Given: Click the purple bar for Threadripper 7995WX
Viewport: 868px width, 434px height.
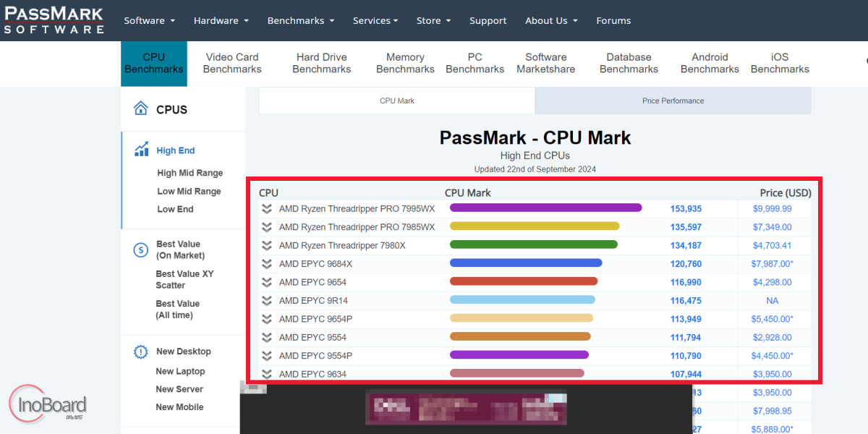Looking at the screenshot, I should pos(546,208).
